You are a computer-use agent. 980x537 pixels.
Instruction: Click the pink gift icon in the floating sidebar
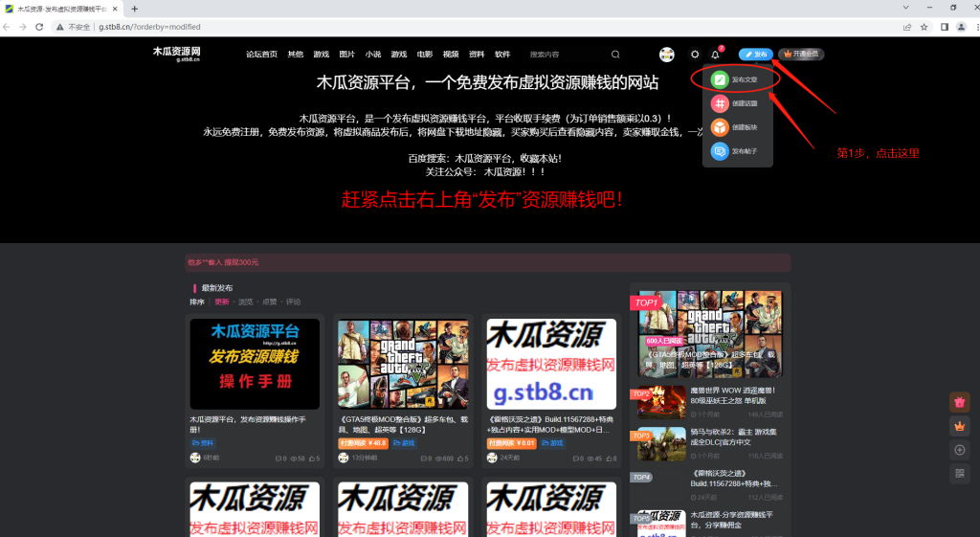pyautogui.click(x=959, y=402)
